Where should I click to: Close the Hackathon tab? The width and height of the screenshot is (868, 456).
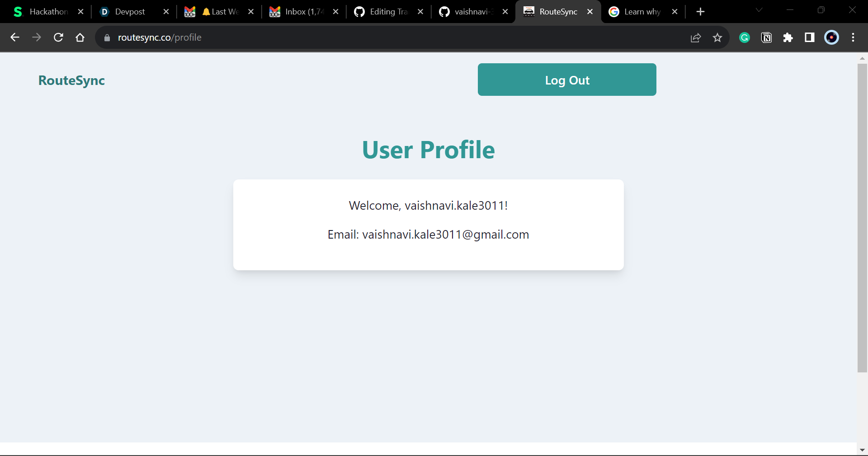80,12
